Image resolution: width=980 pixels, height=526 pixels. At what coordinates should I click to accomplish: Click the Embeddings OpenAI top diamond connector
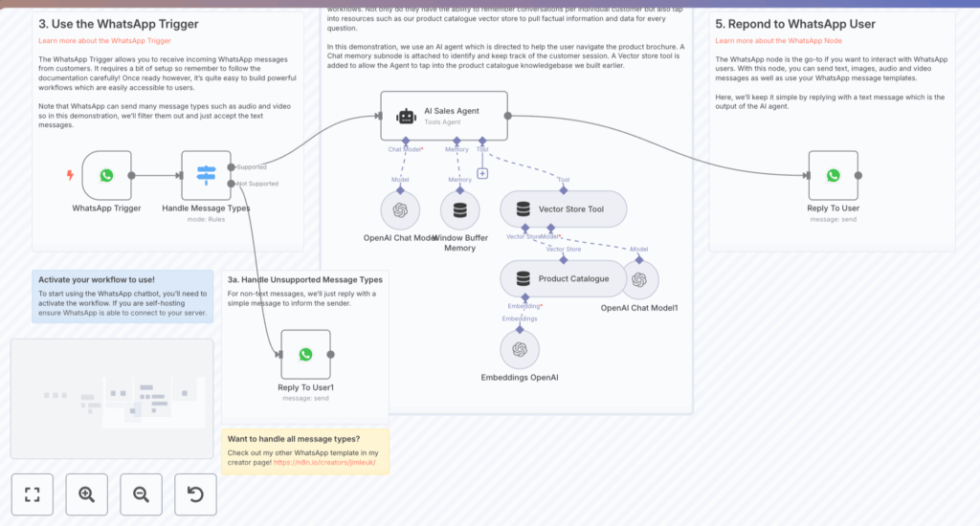[x=520, y=329]
